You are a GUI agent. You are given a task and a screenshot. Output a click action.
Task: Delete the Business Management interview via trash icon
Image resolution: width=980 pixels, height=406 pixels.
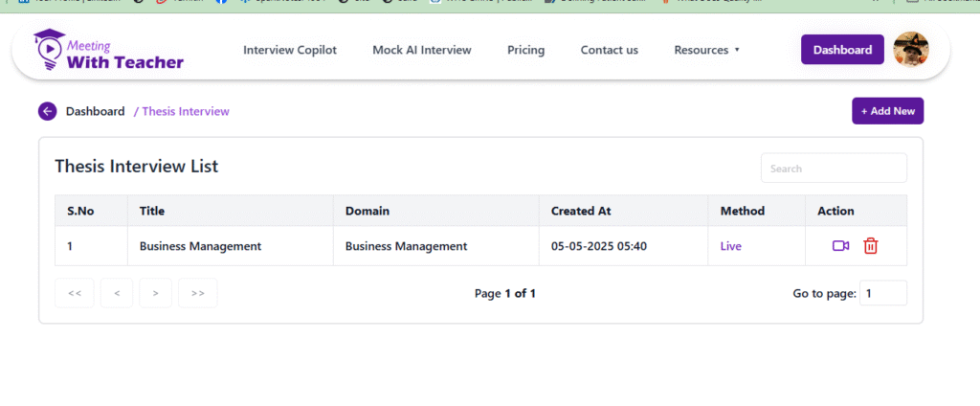point(870,246)
